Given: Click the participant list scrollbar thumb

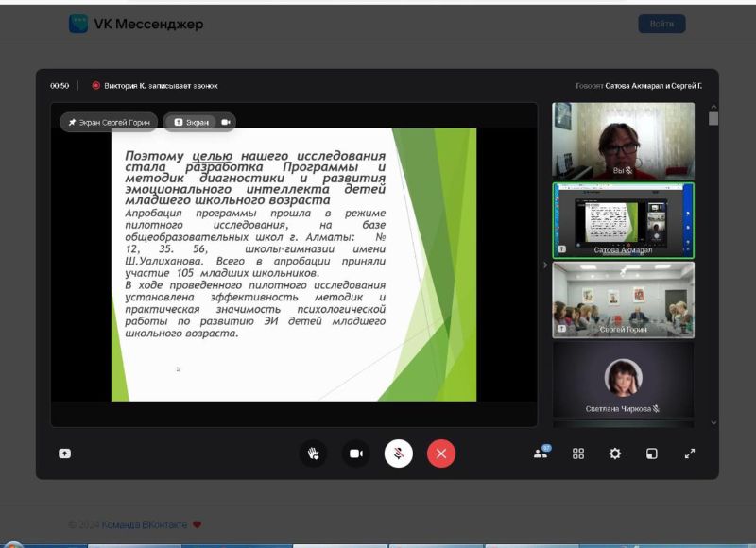Looking at the screenshot, I should [713, 119].
